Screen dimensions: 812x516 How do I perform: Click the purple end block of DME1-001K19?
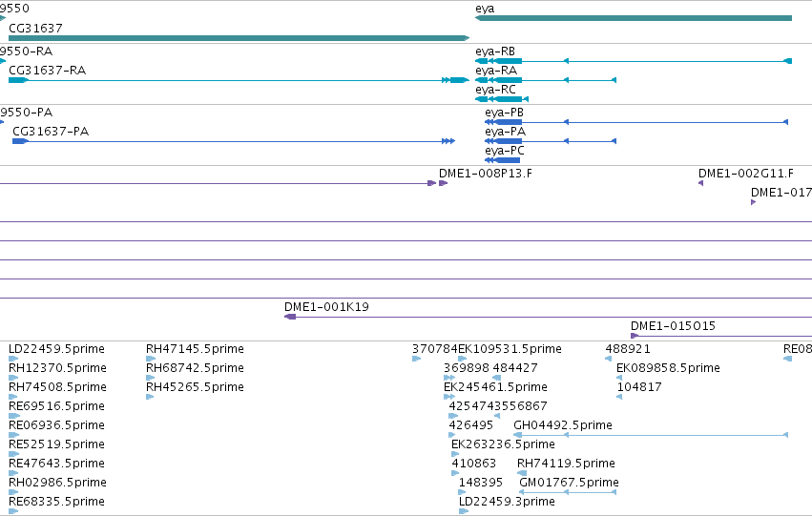(x=290, y=317)
